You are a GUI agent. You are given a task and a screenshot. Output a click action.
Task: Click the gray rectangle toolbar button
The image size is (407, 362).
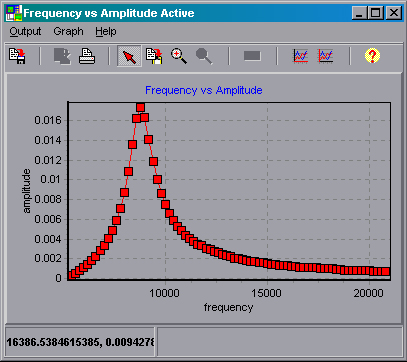coord(252,56)
